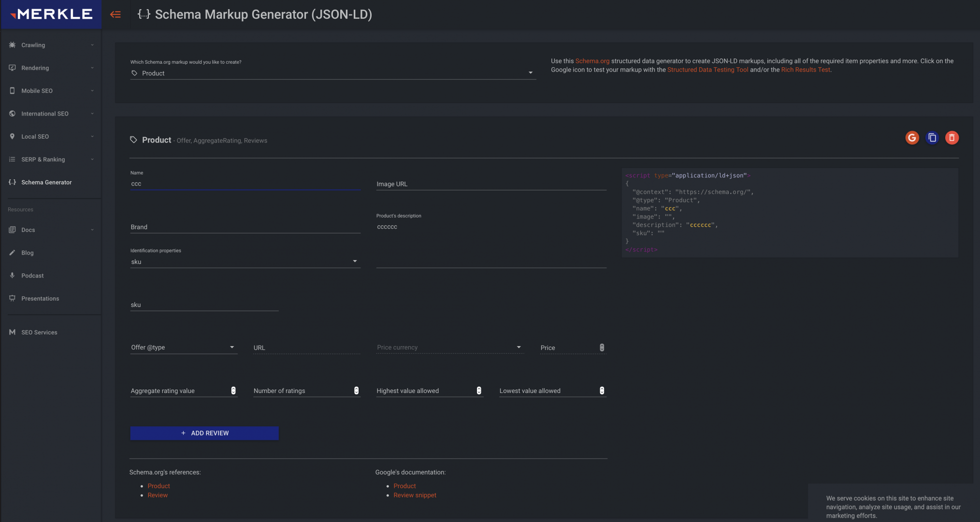Test markup with the Google icon button
The width and height of the screenshot is (980, 522).
[912, 138]
